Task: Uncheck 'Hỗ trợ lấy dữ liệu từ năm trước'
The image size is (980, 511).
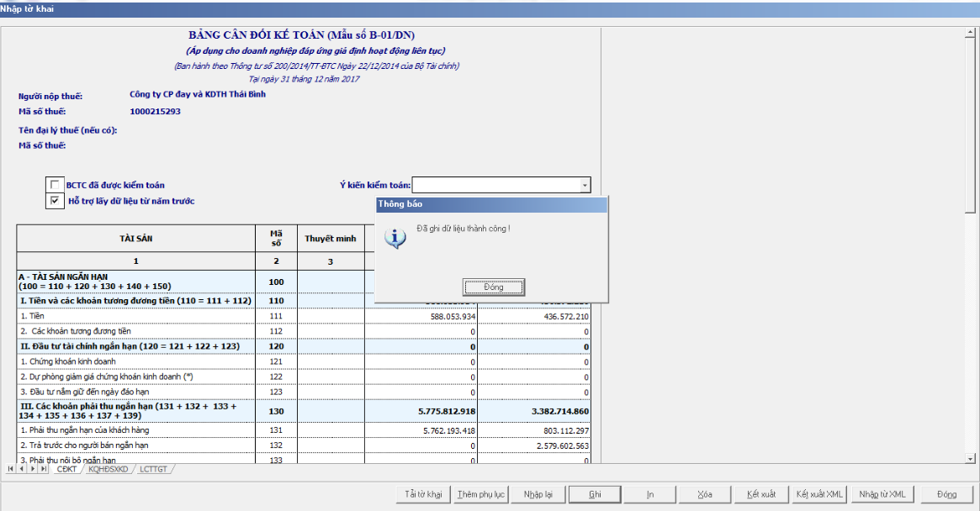Action: (56, 201)
